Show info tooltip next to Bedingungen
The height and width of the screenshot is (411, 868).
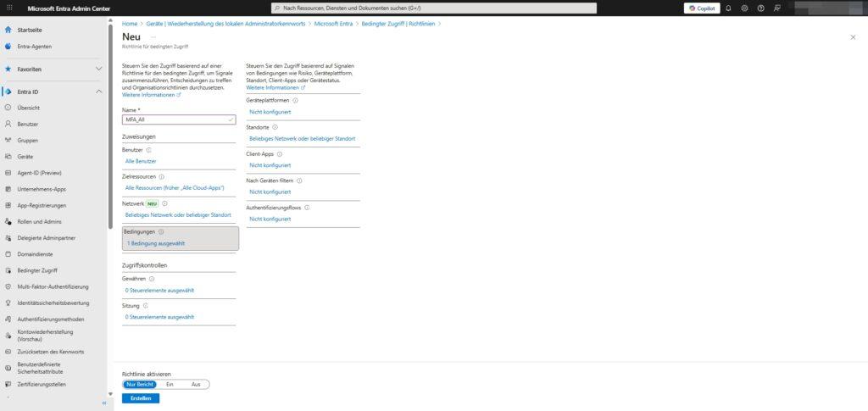(161, 232)
